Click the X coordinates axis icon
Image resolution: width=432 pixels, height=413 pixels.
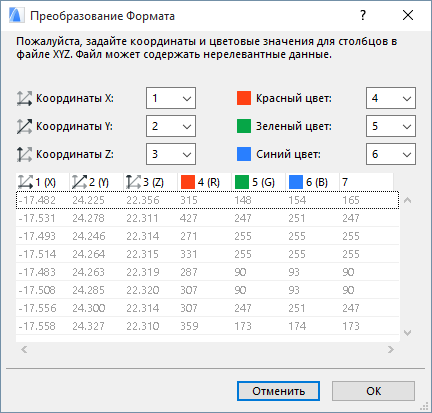pos(24,98)
